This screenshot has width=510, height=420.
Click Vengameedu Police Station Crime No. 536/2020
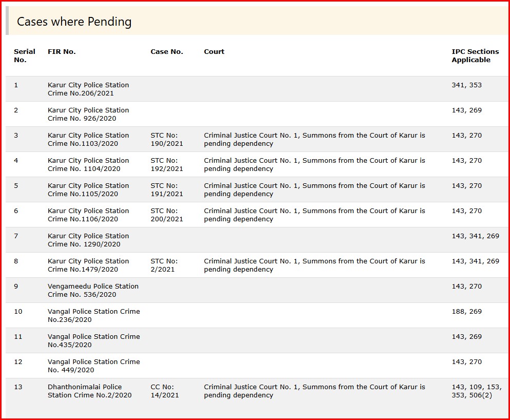(93, 290)
